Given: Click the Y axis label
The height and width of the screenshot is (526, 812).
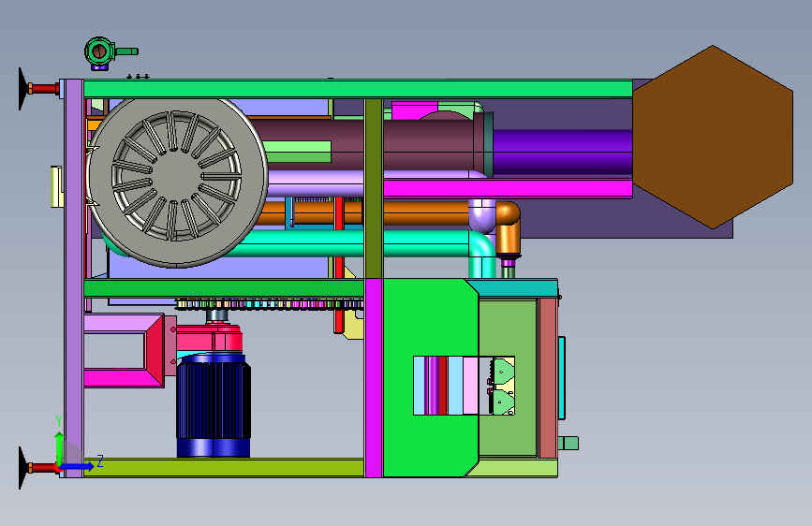Looking at the screenshot, I should (58, 421).
